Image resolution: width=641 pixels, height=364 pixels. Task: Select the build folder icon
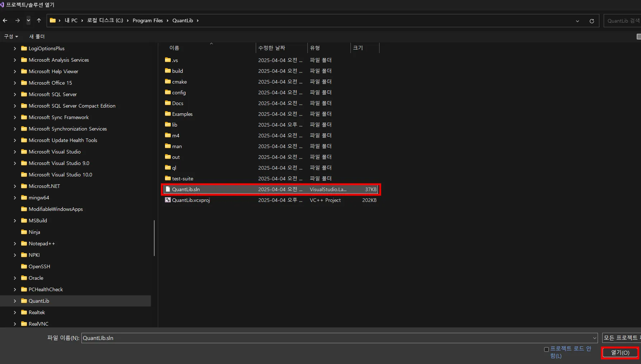click(168, 71)
